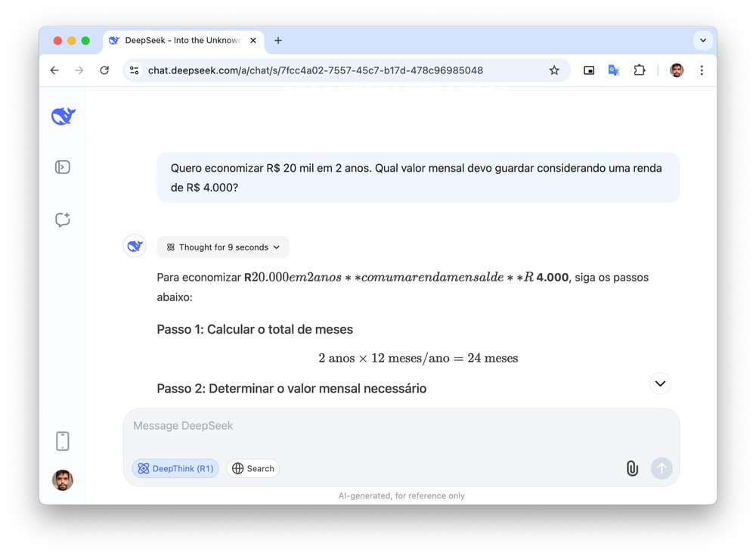Screen dimensions: 756x556
Task: Open the tab list dropdown arrow
Action: 703,40
